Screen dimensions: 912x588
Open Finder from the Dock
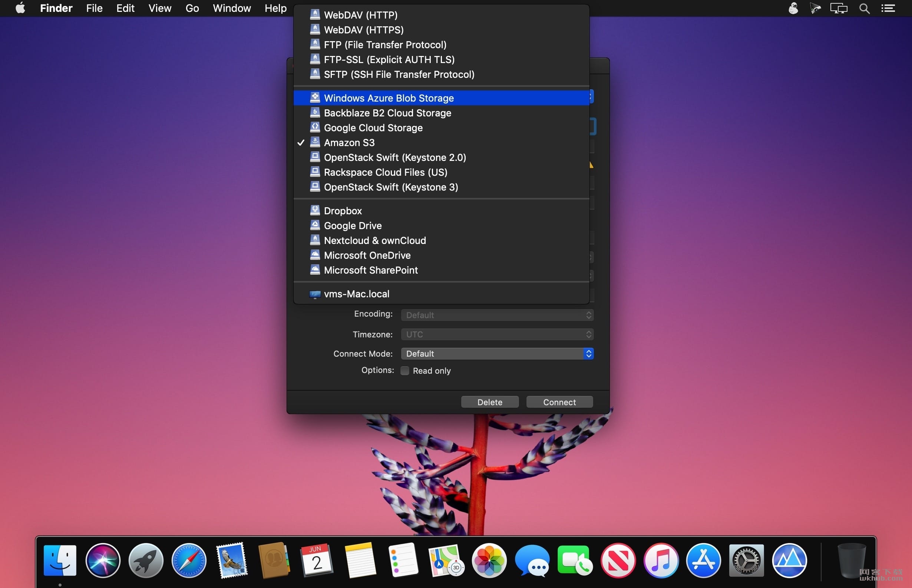click(x=60, y=560)
